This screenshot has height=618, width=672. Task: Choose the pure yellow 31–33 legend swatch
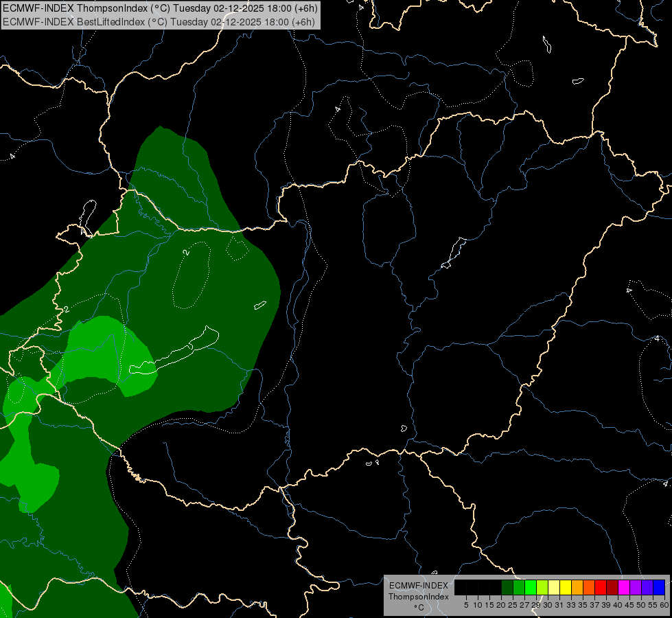(566, 587)
